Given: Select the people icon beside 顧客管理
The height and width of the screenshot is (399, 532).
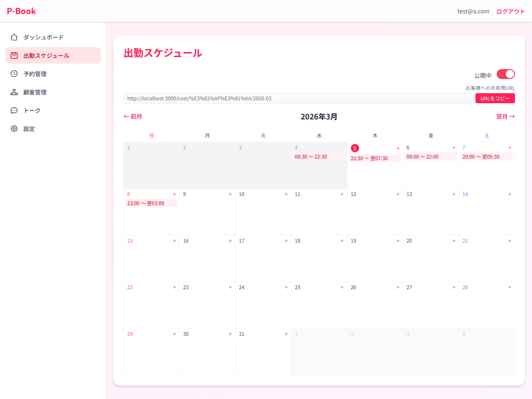Looking at the screenshot, I should coord(14,92).
